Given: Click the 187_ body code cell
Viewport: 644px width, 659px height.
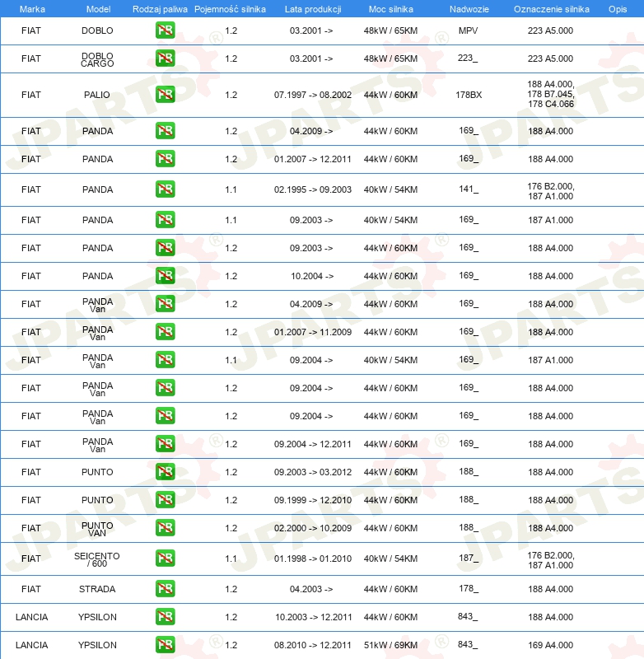Looking at the screenshot, I should coord(469,559).
